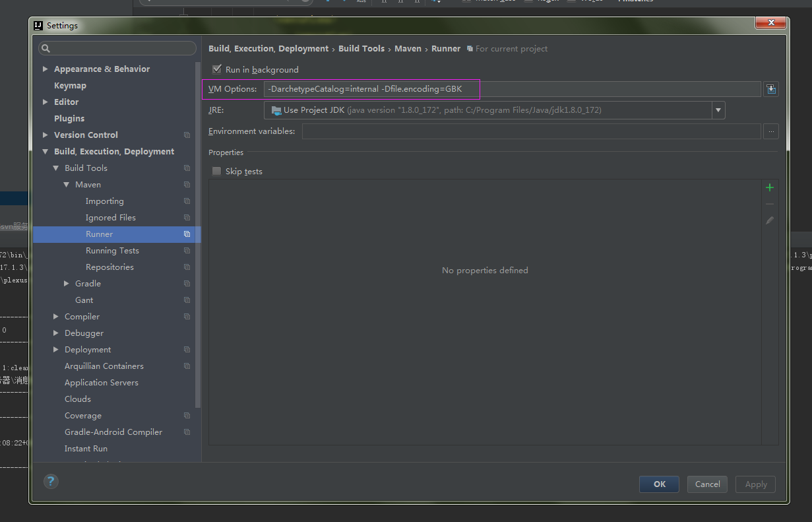Click the settings tree scrollbar

198,235
